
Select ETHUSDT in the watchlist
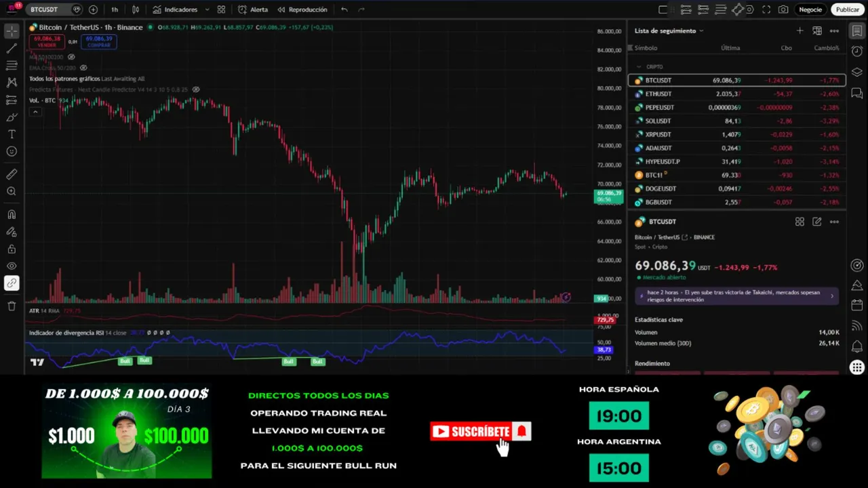(x=737, y=94)
